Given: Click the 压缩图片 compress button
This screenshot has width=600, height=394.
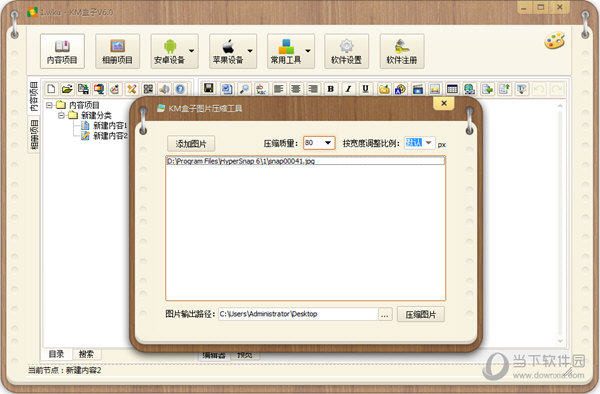Looking at the screenshot, I should click(x=421, y=314).
